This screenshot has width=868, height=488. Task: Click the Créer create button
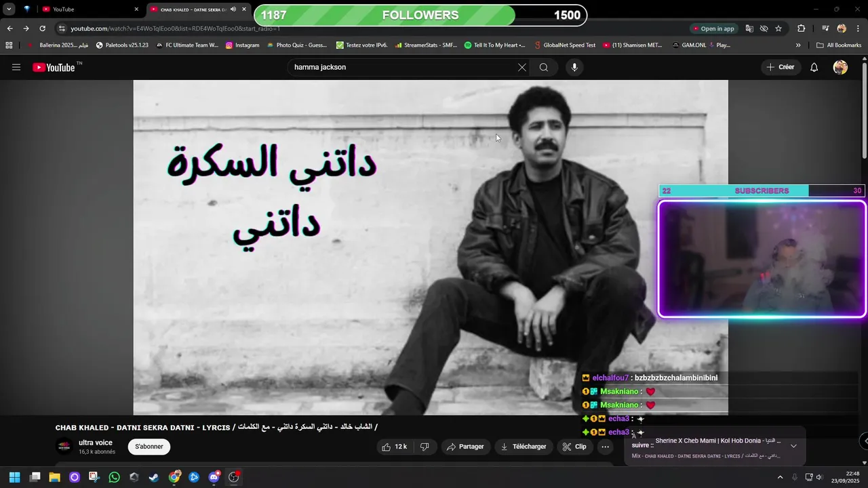point(780,67)
